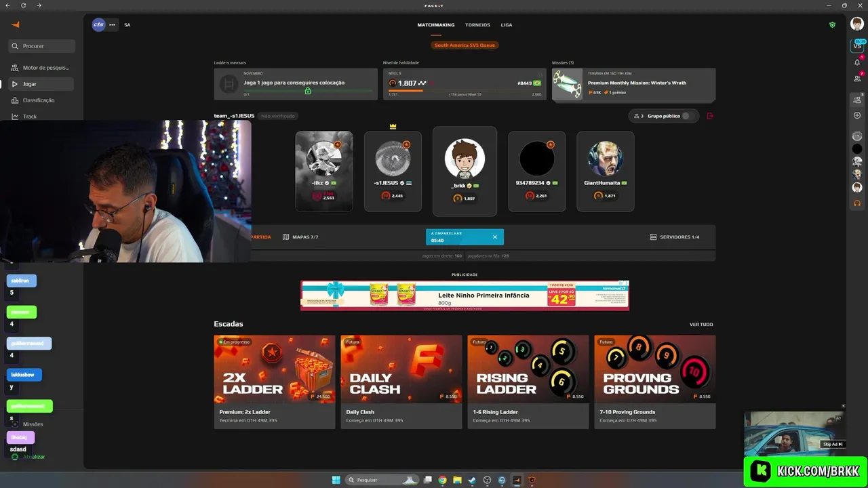The height and width of the screenshot is (488, 868).
Task: Open the GiantHumaita player card
Action: tap(605, 171)
